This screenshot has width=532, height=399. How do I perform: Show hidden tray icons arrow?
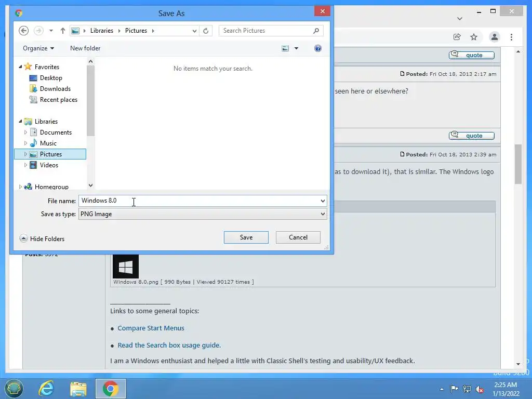tap(442, 389)
